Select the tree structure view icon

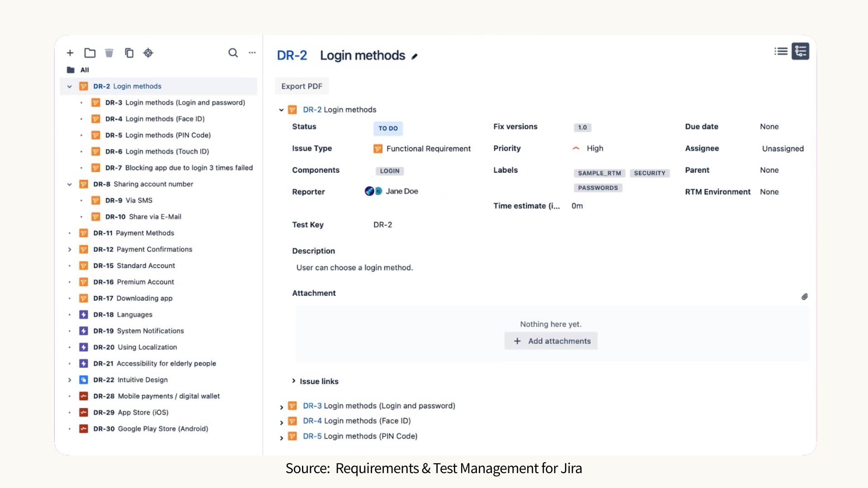tap(800, 51)
